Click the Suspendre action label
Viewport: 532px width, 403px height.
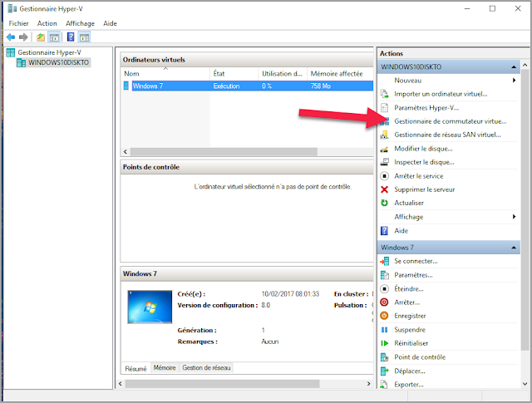click(x=410, y=330)
